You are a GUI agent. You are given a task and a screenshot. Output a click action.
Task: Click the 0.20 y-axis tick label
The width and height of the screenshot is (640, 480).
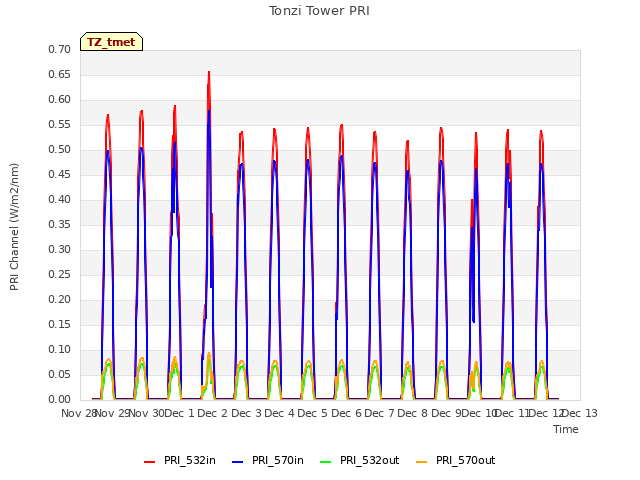[x=60, y=300]
